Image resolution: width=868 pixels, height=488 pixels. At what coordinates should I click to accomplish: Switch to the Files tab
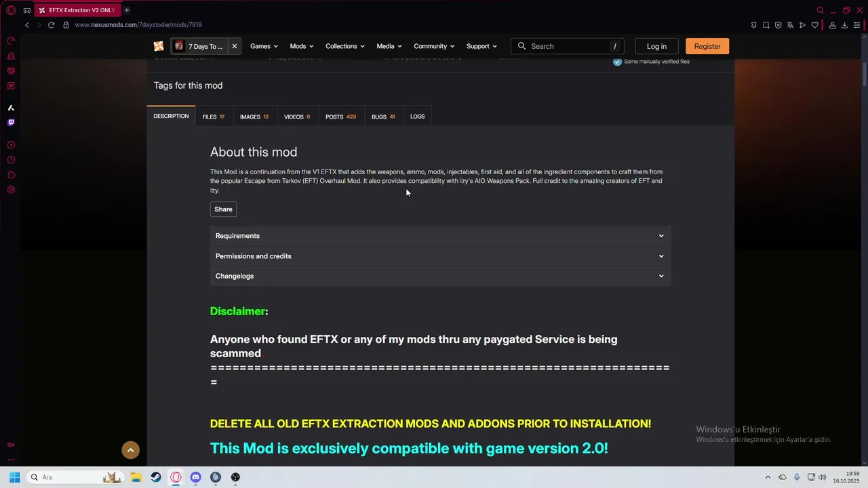tap(213, 117)
